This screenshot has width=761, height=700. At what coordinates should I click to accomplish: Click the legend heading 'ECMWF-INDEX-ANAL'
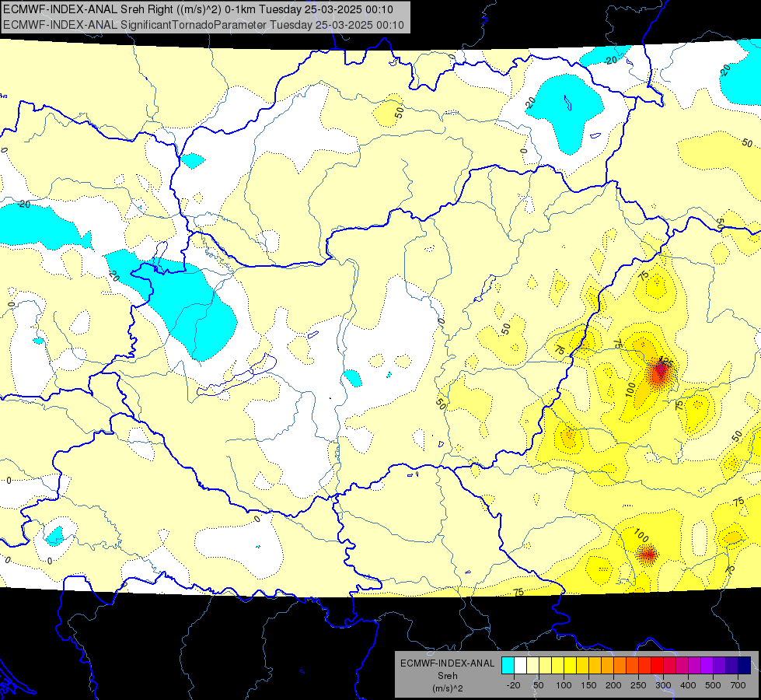[x=447, y=663]
